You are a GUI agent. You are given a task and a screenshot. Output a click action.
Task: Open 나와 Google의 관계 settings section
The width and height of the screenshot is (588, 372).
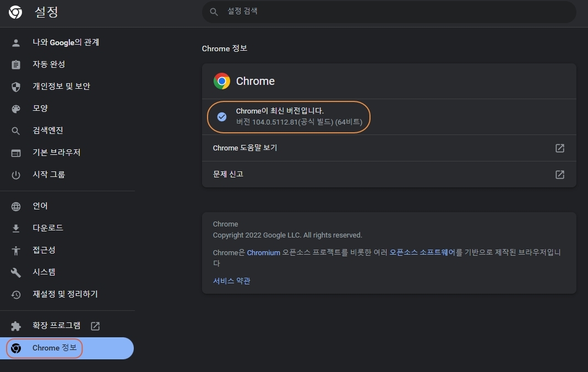(67, 43)
